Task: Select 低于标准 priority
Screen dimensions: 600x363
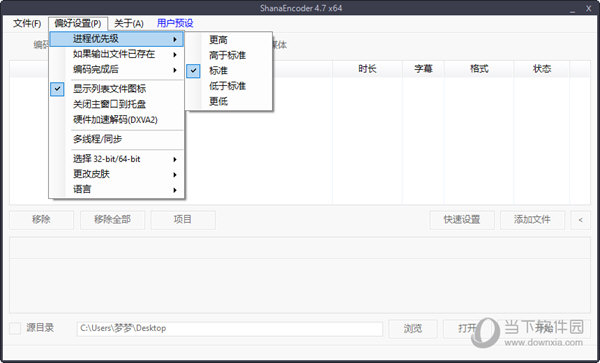Action: pos(229,86)
